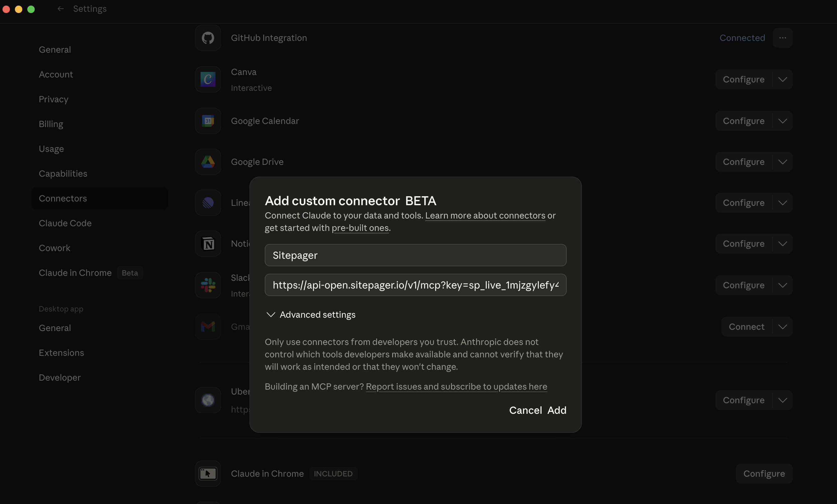Expand the Uber row Configure dropdown arrow
Image resolution: width=837 pixels, height=504 pixels.
pos(782,400)
